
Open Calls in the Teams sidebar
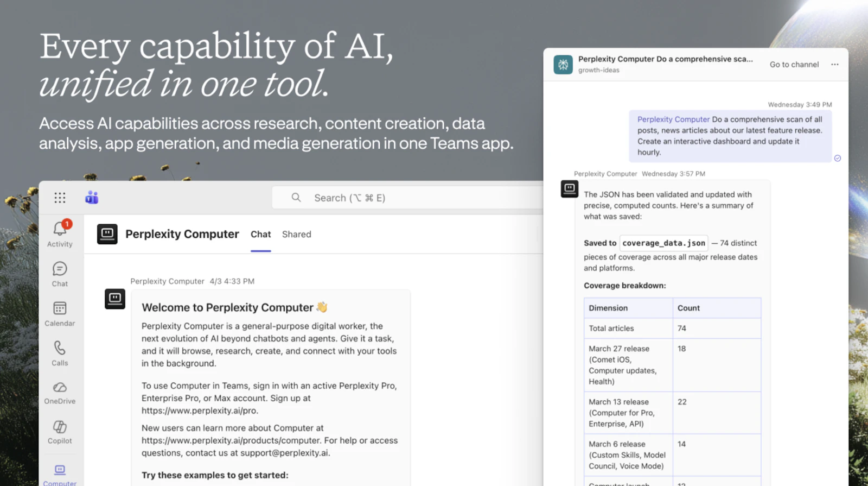point(60,354)
